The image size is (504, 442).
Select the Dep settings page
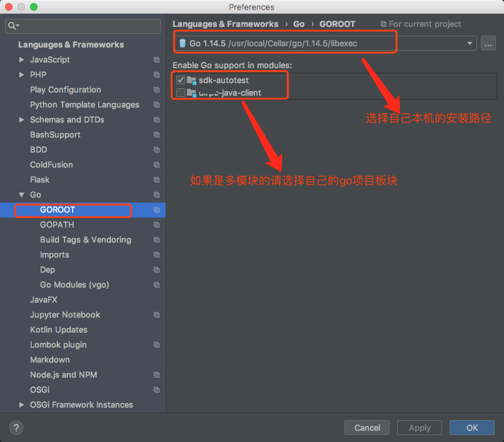(x=48, y=270)
